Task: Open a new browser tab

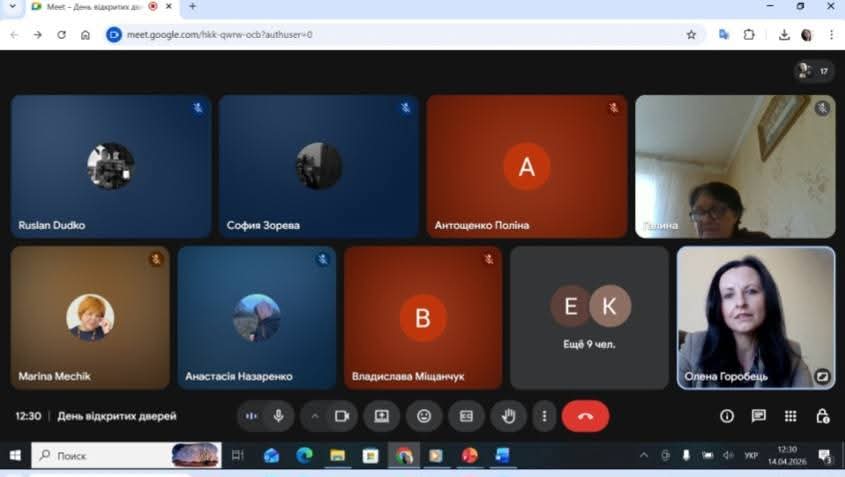Action: coord(192,6)
